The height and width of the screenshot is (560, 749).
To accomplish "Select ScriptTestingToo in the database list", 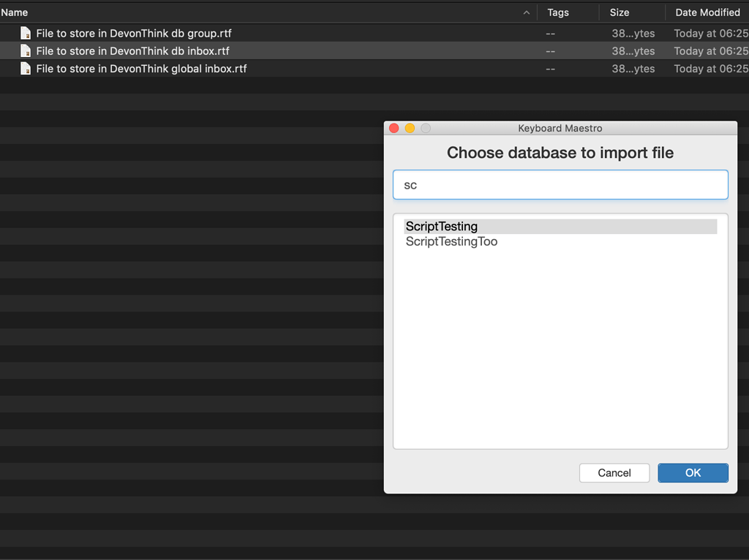I will pyautogui.click(x=560, y=241).
